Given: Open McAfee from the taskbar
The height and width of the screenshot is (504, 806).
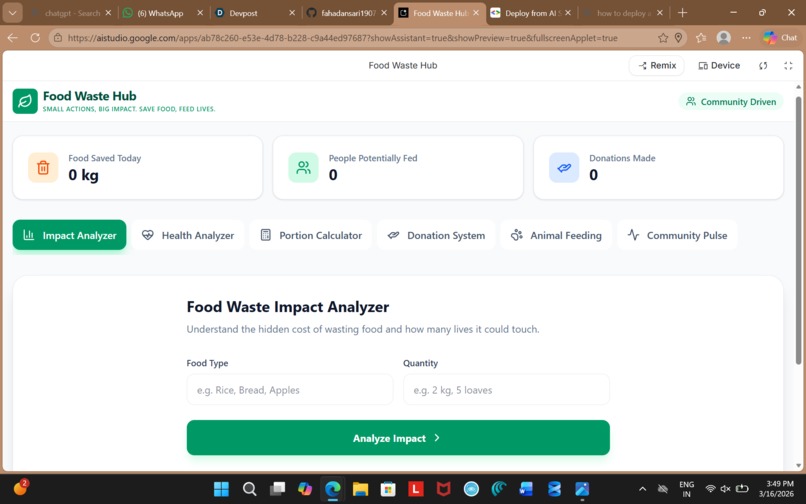Looking at the screenshot, I should click(x=444, y=489).
